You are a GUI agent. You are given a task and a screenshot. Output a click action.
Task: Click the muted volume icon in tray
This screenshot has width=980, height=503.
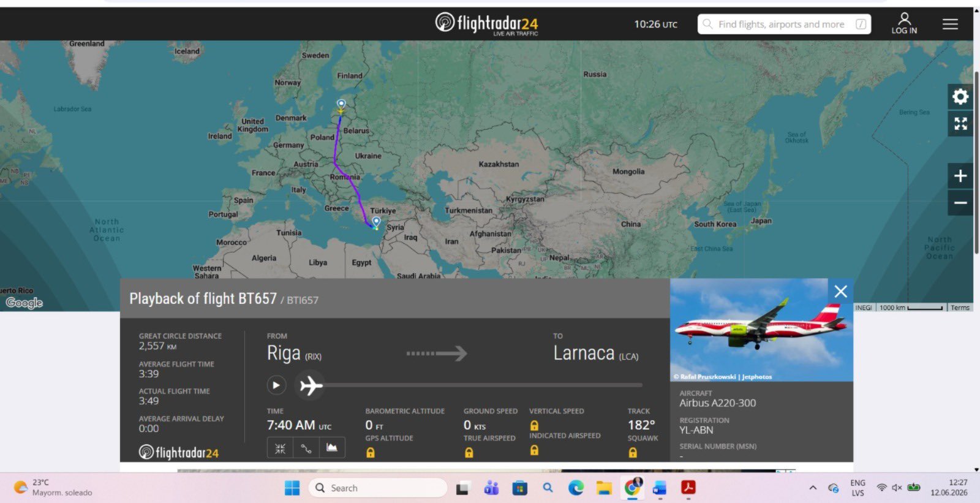pos(897,488)
